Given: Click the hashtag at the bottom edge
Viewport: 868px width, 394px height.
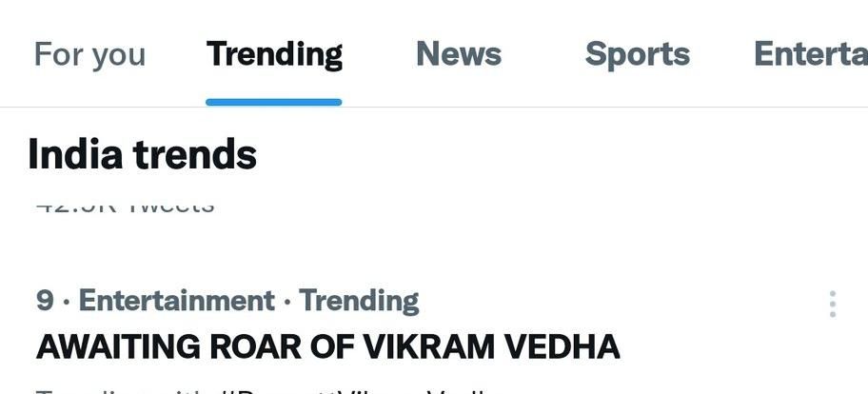Looking at the screenshot, I should coord(362,389).
